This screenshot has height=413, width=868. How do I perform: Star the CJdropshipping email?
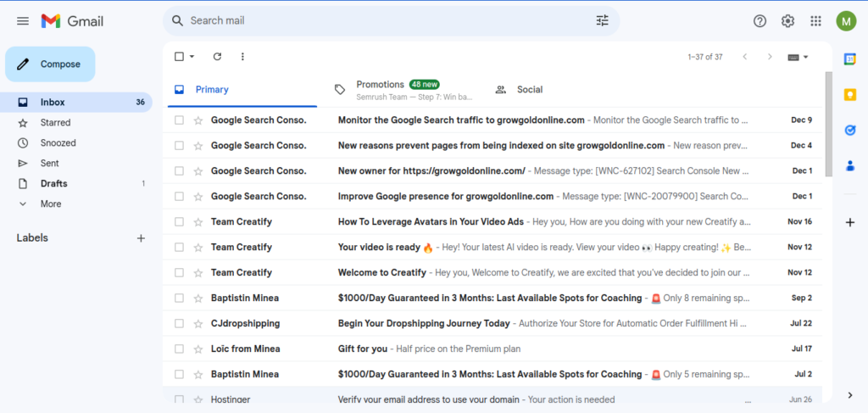pos(198,323)
